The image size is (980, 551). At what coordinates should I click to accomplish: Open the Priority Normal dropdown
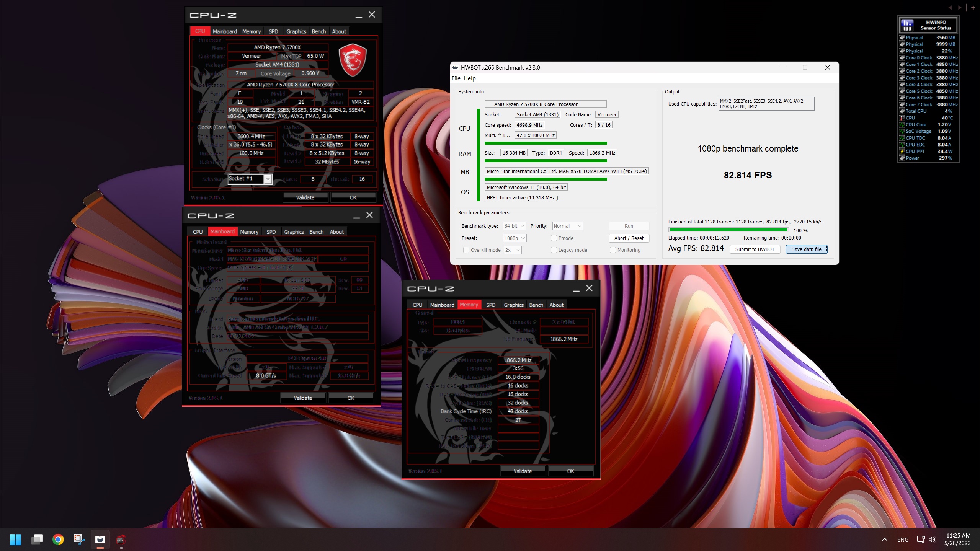point(568,226)
